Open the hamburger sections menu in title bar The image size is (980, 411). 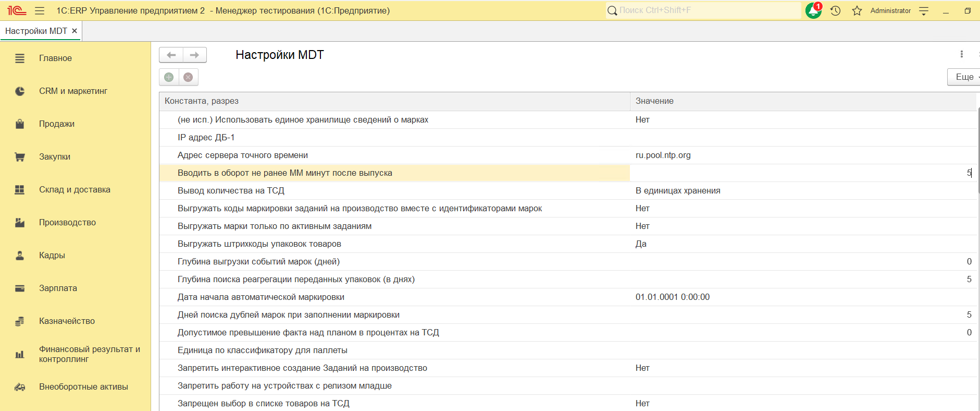coord(40,10)
